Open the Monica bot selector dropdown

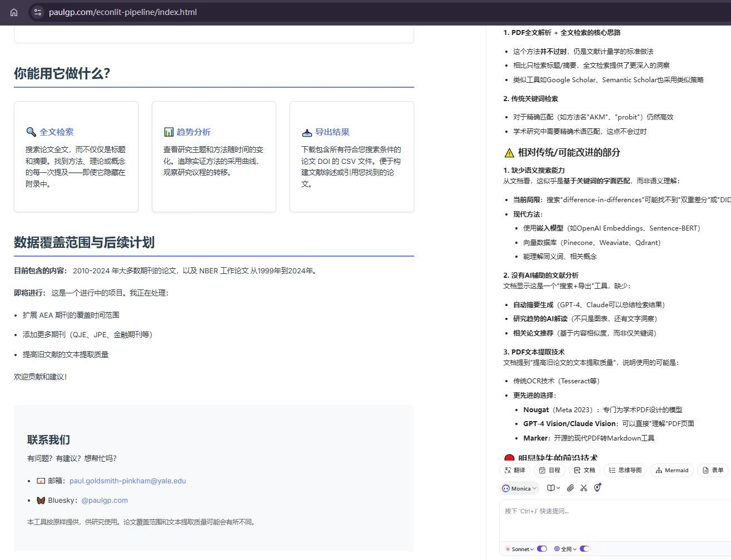point(520,488)
